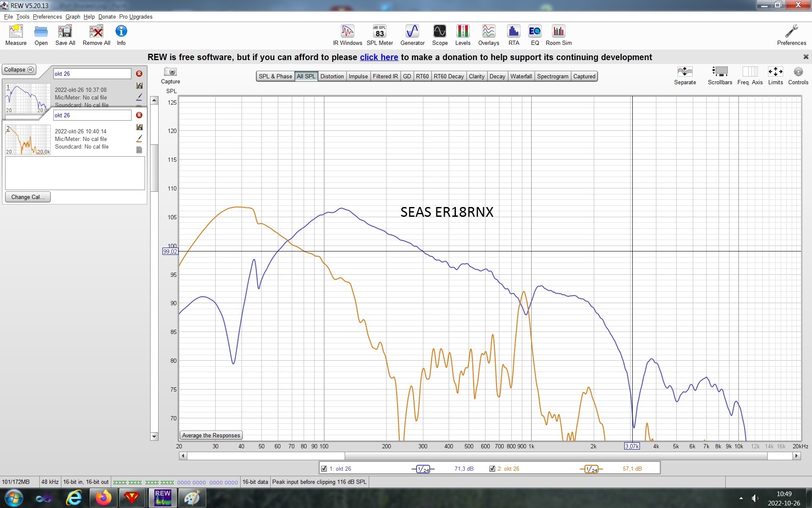Remove measurement 1 with red X

[139, 74]
